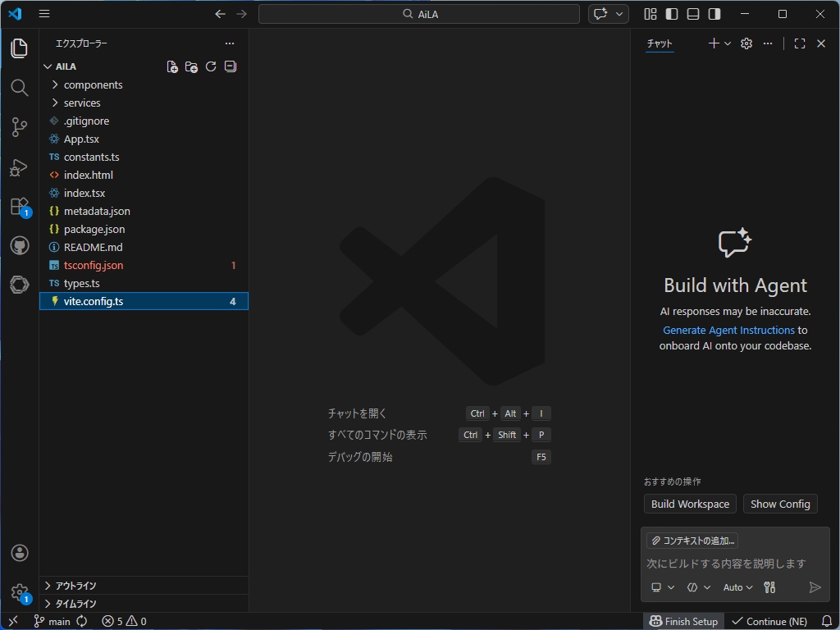Screen dimensions: 840x630
Task: Select the チャット tab
Action: click(x=660, y=43)
